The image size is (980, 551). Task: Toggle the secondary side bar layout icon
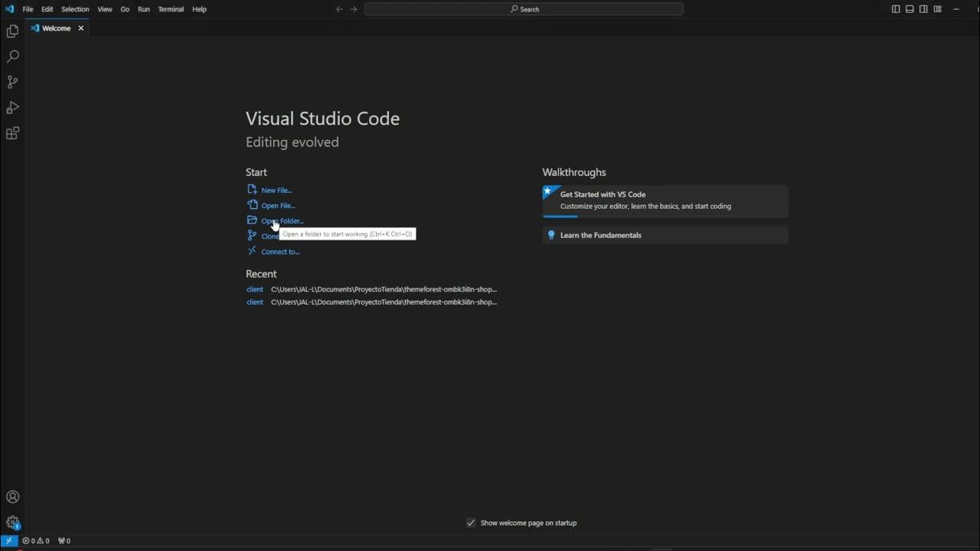point(923,9)
